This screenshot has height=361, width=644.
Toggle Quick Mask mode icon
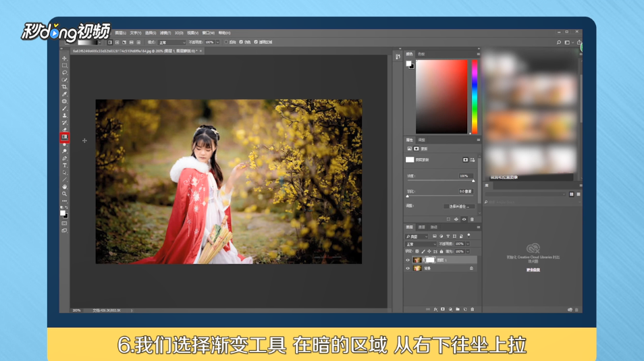click(65, 223)
